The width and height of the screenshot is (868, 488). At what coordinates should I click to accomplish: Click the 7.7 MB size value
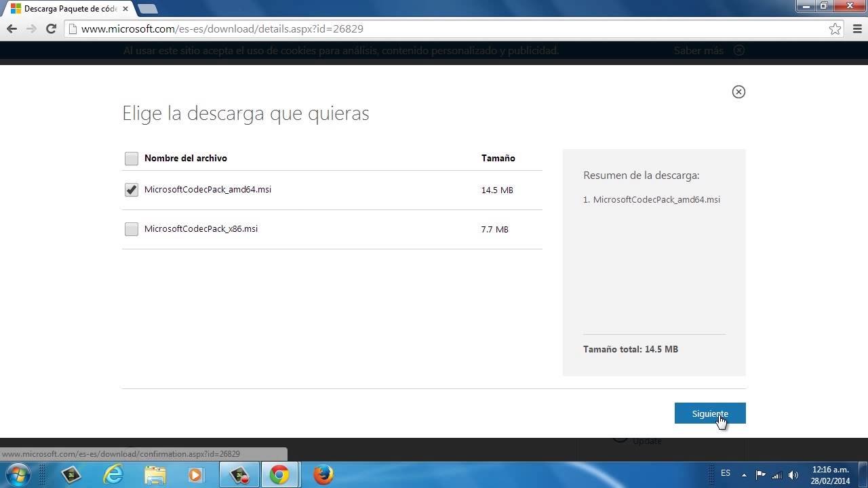pyautogui.click(x=495, y=230)
